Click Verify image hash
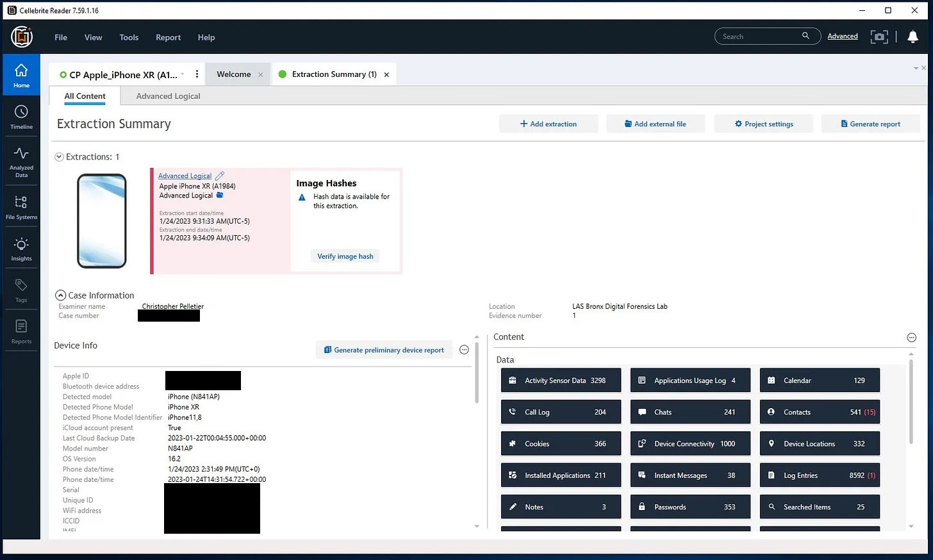 (345, 256)
